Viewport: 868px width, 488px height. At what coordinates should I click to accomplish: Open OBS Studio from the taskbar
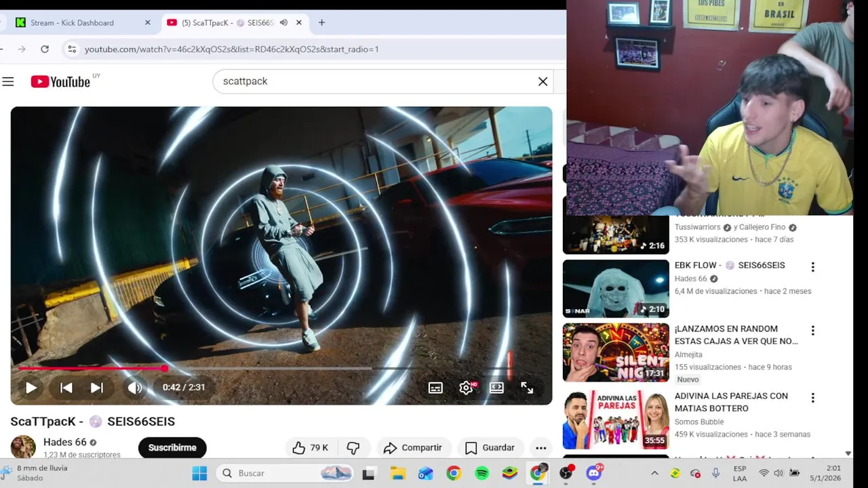pyautogui.click(x=566, y=473)
